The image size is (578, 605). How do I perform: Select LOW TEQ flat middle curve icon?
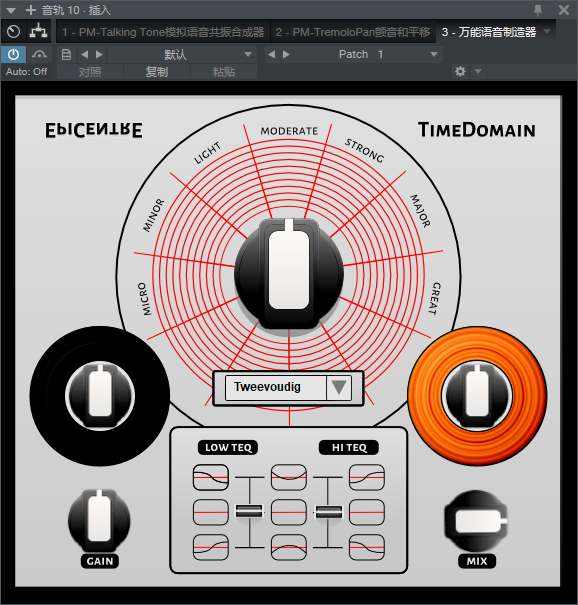coord(211,512)
